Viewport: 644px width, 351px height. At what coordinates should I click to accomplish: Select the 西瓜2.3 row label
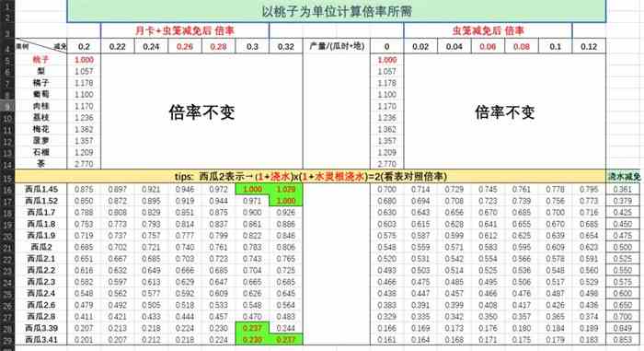coord(41,282)
